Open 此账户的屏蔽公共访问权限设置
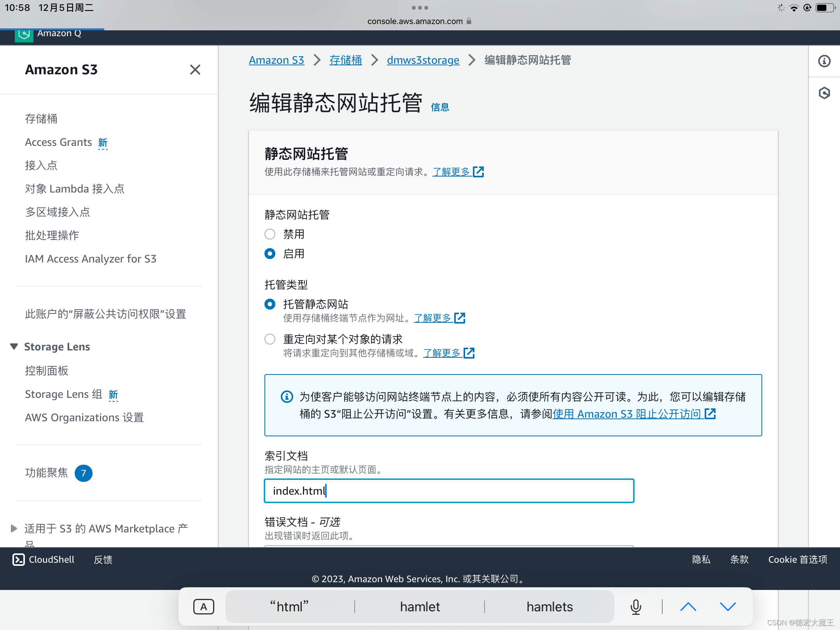Screen dimensions: 840x630 pyautogui.click(x=105, y=314)
